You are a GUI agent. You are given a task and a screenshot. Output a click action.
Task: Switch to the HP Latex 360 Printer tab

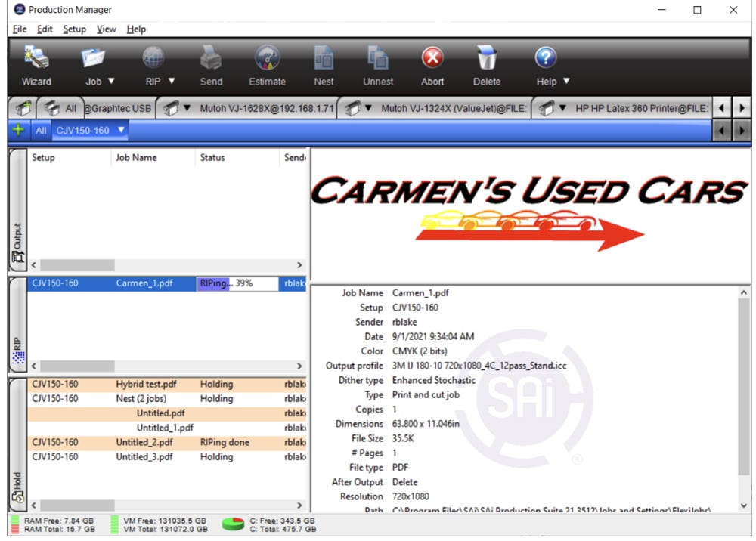pos(641,108)
